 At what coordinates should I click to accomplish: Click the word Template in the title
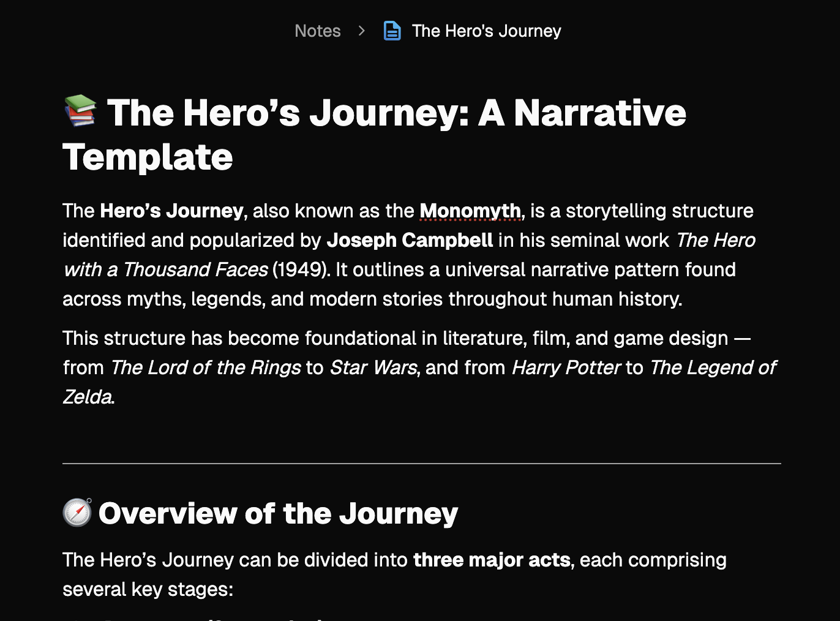click(148, 157)
